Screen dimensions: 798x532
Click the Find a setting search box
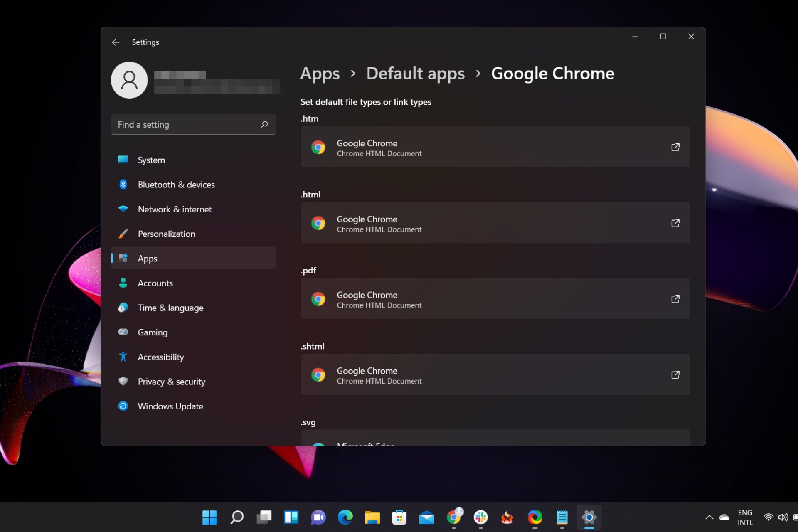click(x=193, y=124)
